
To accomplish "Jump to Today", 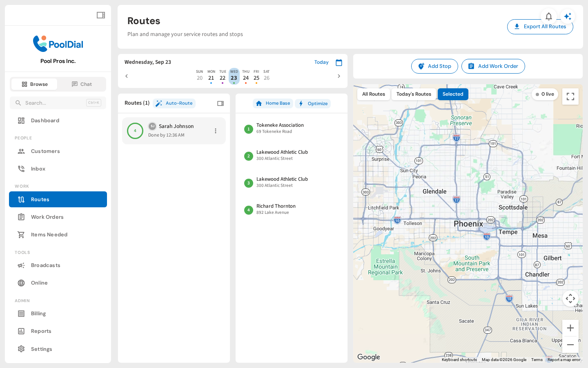I will tap(321, 62).
